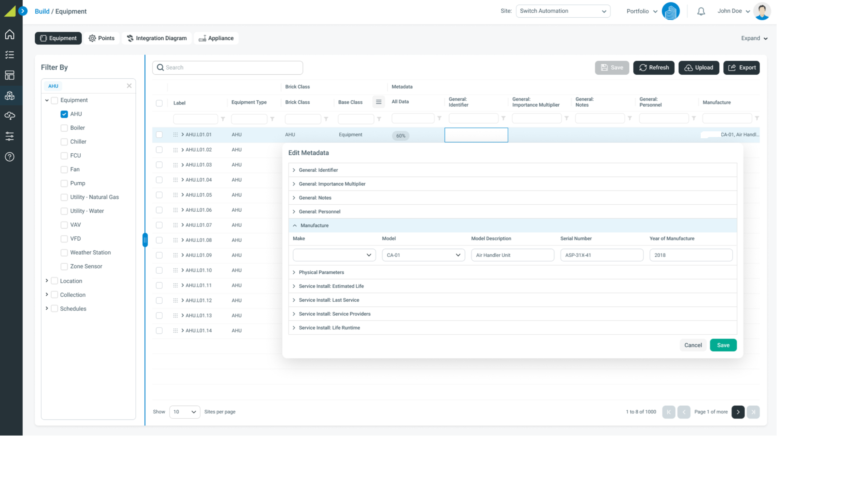Open the dashboard layout sidebar icon
This screenshot has height=502, width=868.
[10, 75]
